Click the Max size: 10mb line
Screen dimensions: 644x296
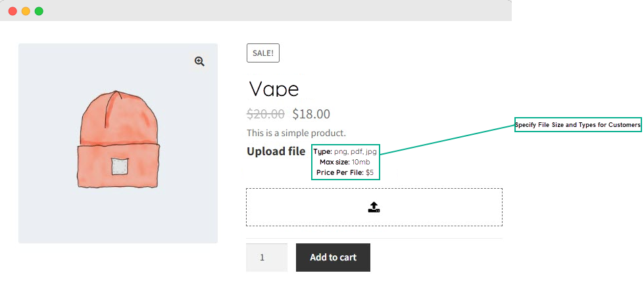[x=345, y=162]
